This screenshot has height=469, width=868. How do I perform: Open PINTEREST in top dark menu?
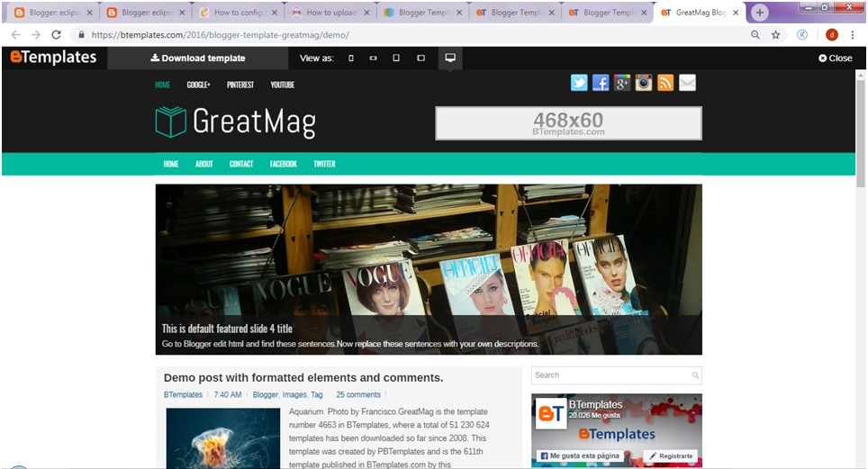pos(240,85)
